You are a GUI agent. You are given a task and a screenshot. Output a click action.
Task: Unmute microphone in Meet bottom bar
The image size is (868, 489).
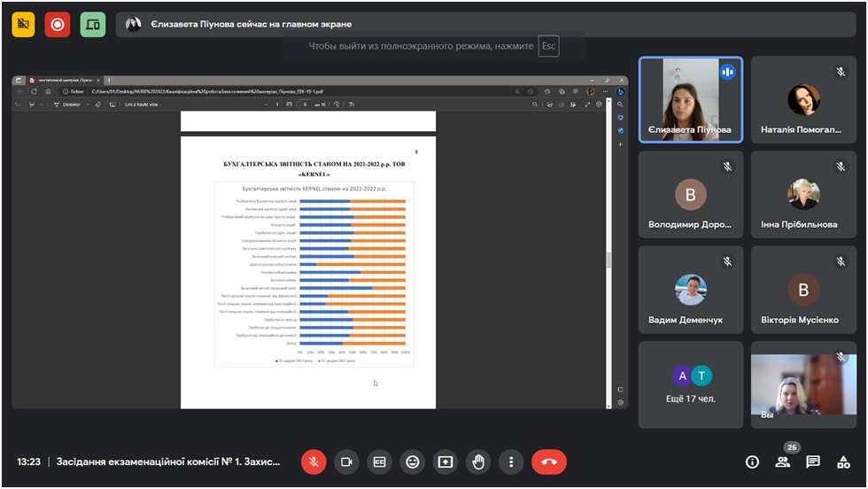314,462
